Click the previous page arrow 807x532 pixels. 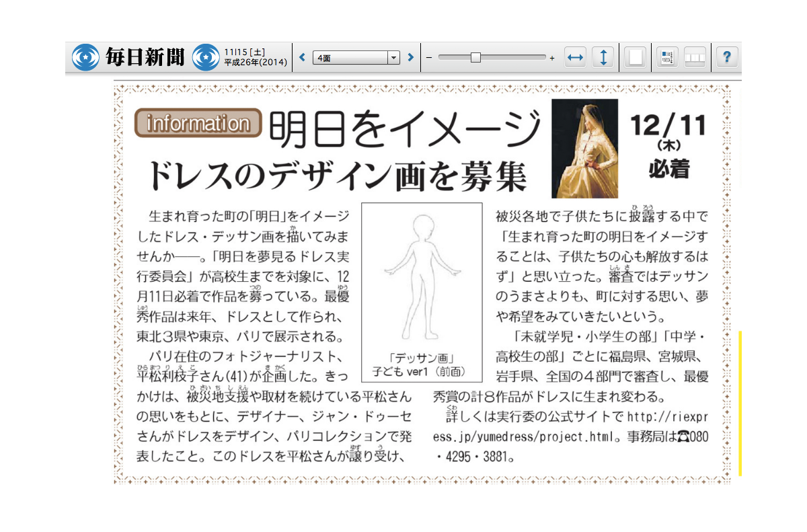pos(302,58)
